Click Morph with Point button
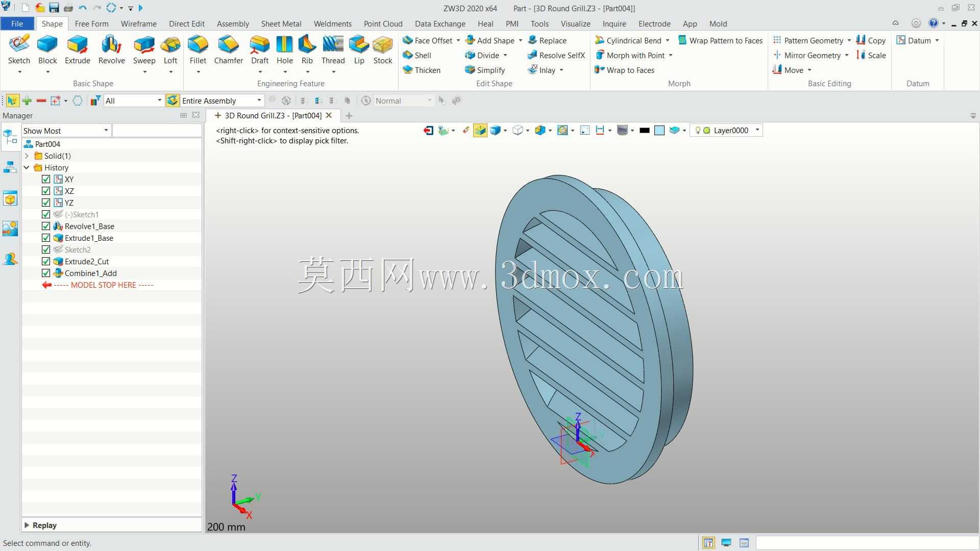 [x=629, y=55]
